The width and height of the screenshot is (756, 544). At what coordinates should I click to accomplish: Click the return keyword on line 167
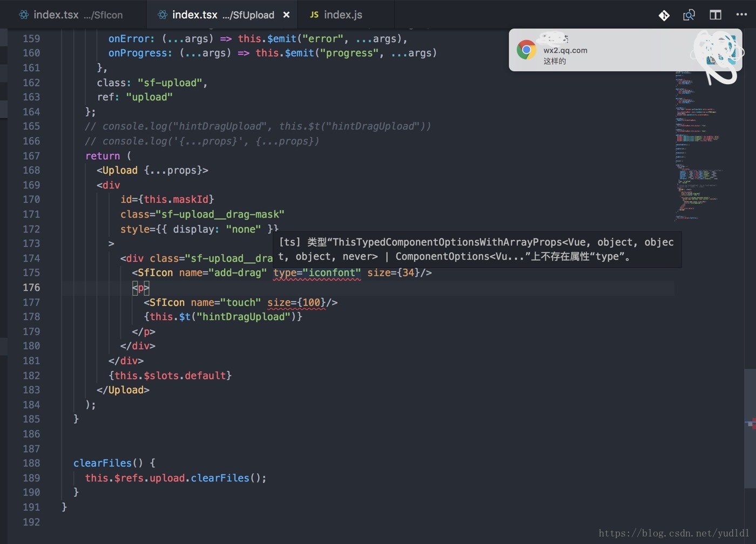[x=103, y=156]
